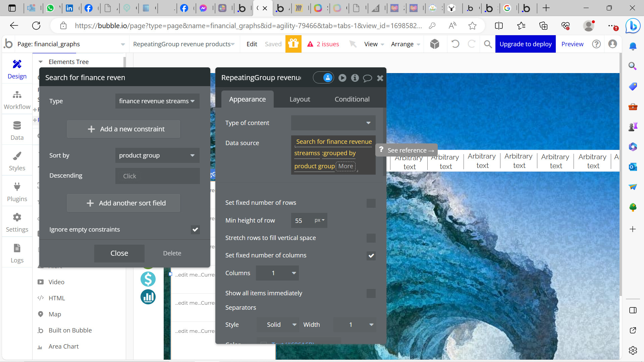Close the RepeatingGroup property editor
The image size is (644, 362).
(380, 78)
